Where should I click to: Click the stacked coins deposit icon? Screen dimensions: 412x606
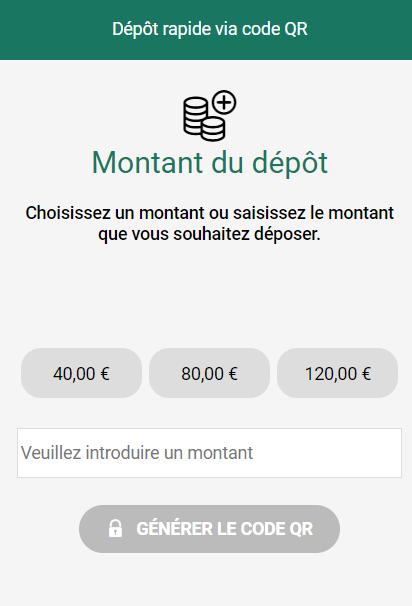click(x=209, y=116)
